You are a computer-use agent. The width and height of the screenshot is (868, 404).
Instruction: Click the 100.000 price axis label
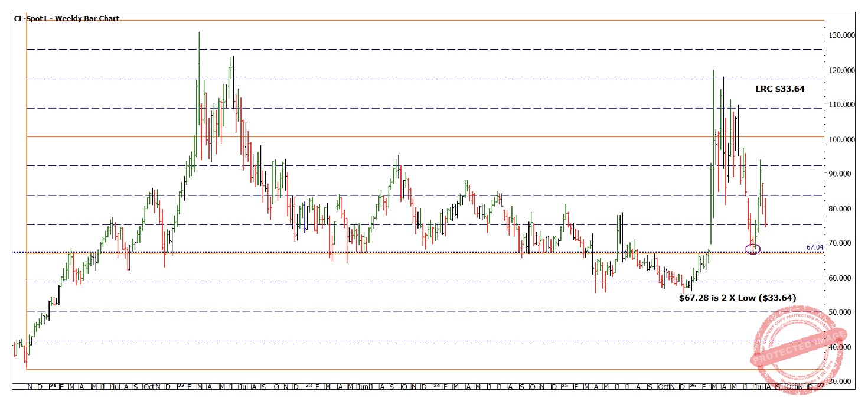pyautogui.click(x=842, y=139)
